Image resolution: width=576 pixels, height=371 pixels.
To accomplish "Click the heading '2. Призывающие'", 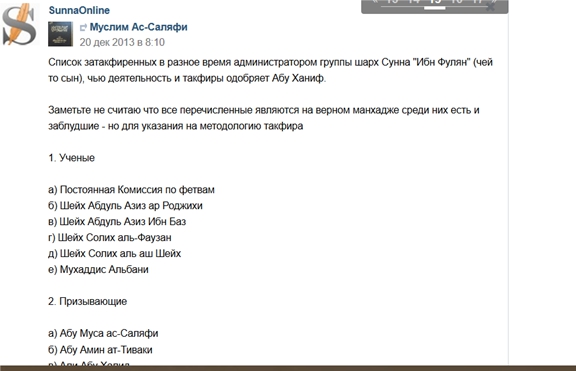I will (87, 302).
